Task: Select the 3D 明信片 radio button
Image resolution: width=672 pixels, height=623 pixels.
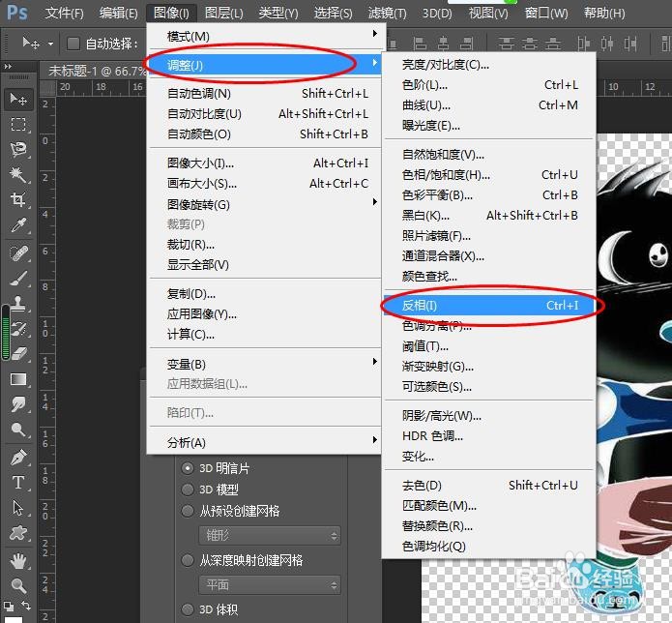Action: click(x=188, y=468)
